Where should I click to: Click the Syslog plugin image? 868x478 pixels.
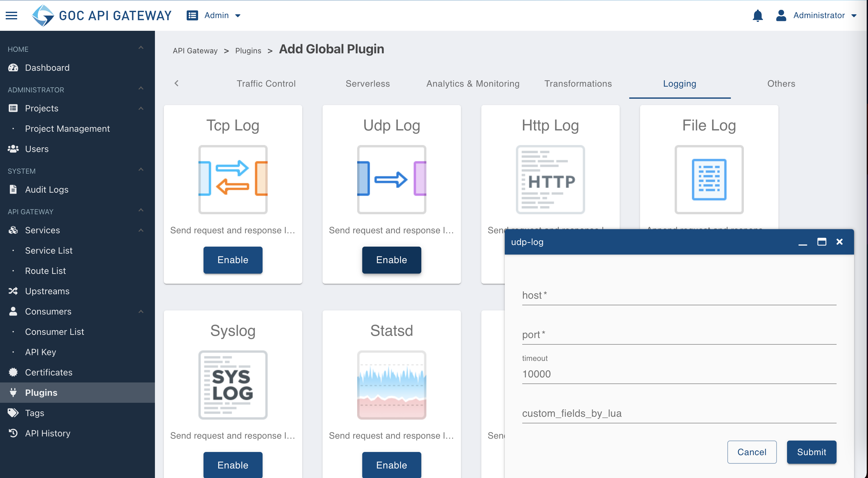(x=233, y=385)
